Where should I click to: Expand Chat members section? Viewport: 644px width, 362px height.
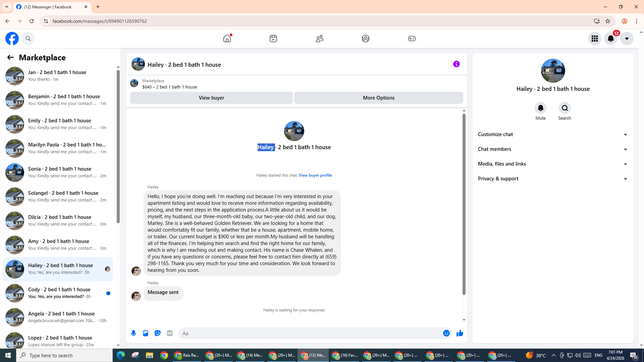pos(553,149)
